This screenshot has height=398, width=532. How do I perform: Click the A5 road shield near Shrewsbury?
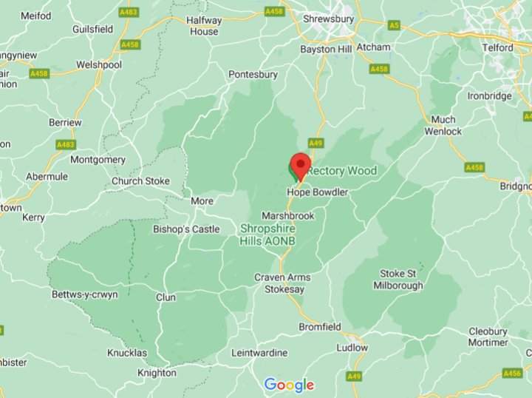tap(394, 25)
